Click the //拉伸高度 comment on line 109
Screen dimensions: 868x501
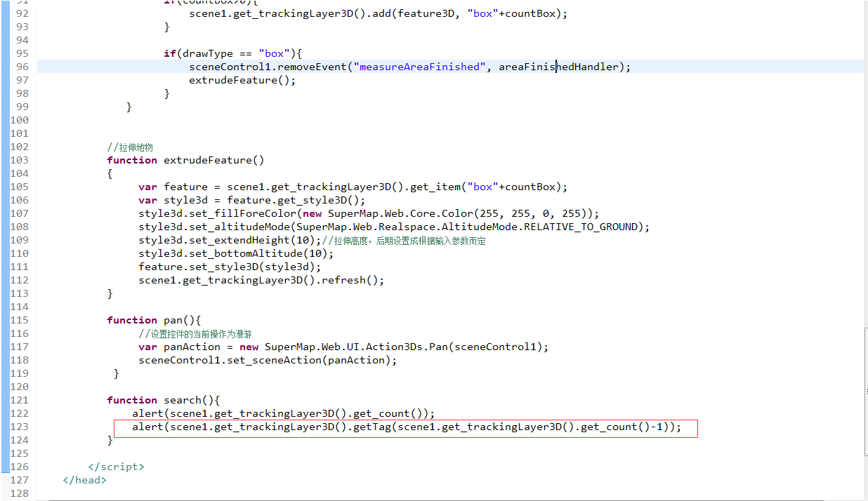(x=403, y=241)
